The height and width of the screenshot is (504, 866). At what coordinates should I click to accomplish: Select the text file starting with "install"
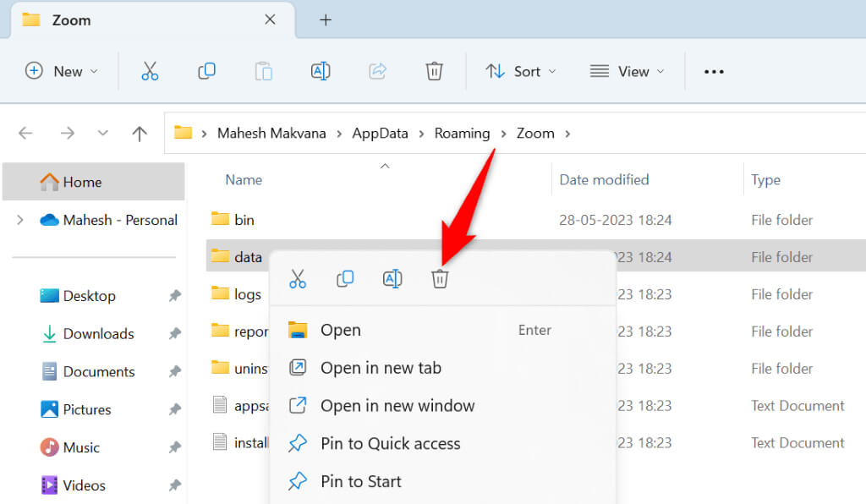pos(240,443)
